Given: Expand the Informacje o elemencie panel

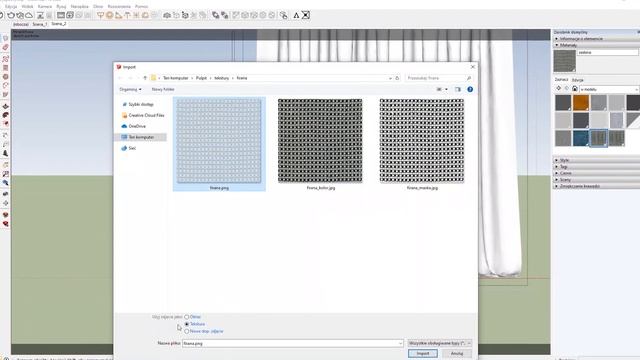Looking at the screenshot, I should (x=596, y=39).
